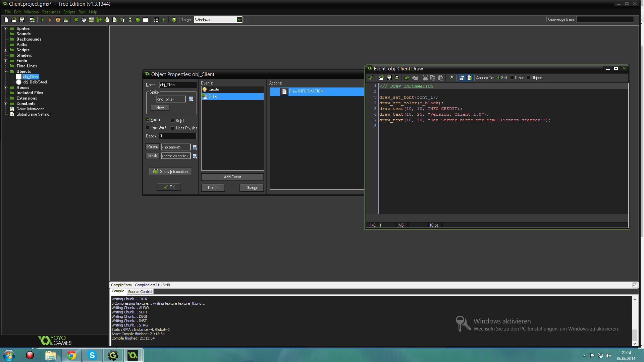This screenshot has height=362, width=644.
Task: Open the Target platform dropdown
Action: [x=239, y=20]
